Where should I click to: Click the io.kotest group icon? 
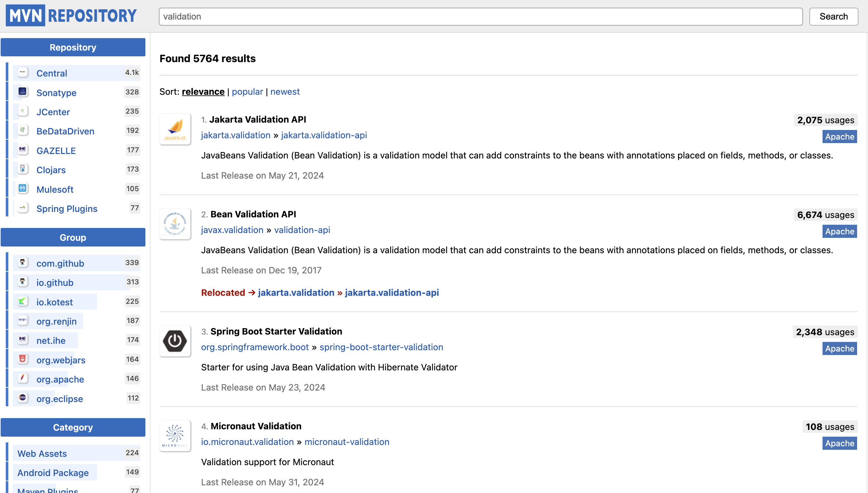(23, 301)
